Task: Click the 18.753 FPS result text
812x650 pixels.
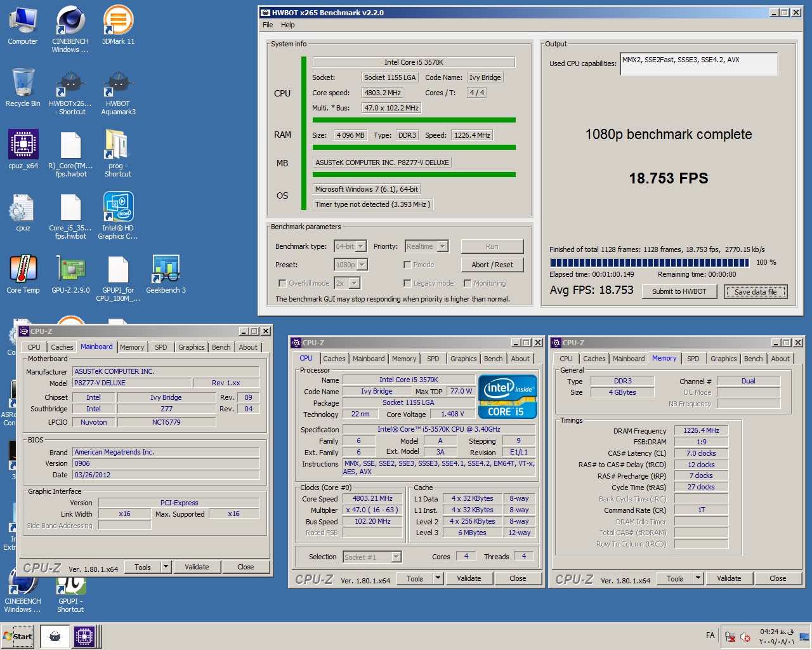Action: [x=669, y=178]
